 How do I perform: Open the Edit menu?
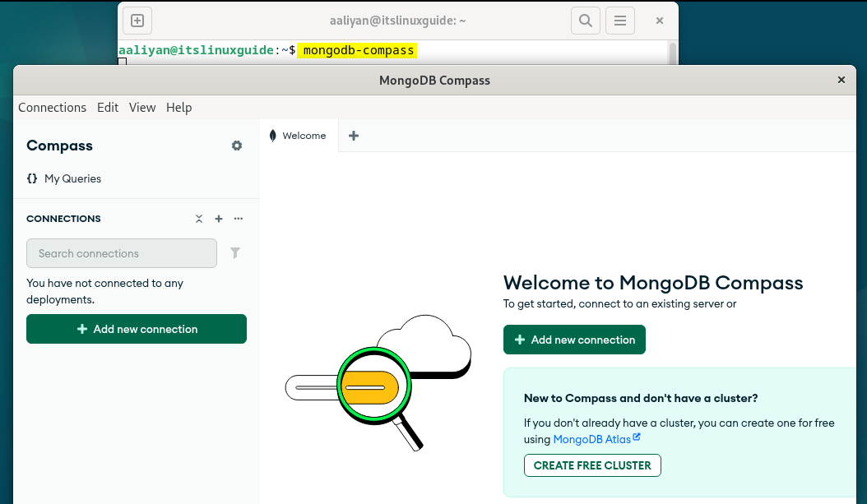[x=108, y=108]
